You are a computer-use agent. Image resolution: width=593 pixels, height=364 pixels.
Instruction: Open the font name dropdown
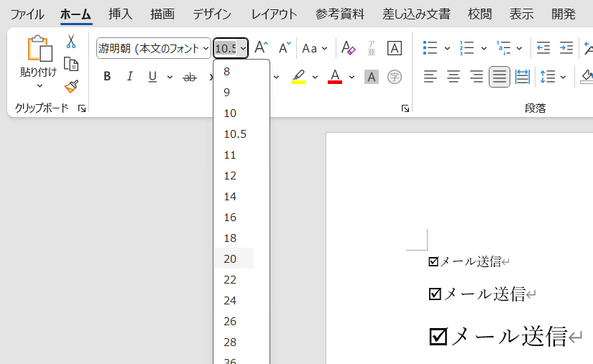pyautogui.click(x=206, y=48)
